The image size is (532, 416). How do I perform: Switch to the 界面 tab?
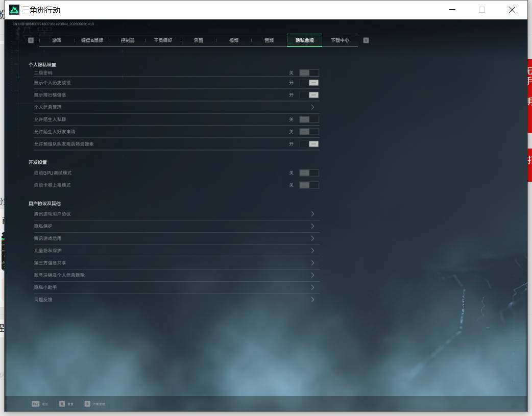198,40
